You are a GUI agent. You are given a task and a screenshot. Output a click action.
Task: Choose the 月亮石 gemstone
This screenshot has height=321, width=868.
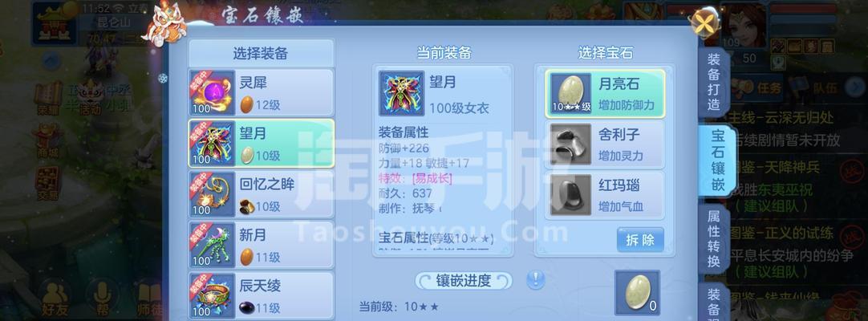coord(605,94)
